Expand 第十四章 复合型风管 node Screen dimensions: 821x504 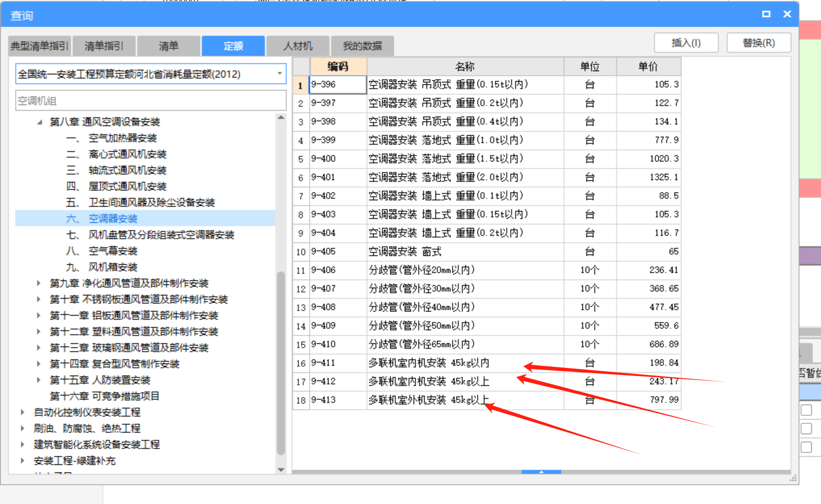[x=39, y=364]
